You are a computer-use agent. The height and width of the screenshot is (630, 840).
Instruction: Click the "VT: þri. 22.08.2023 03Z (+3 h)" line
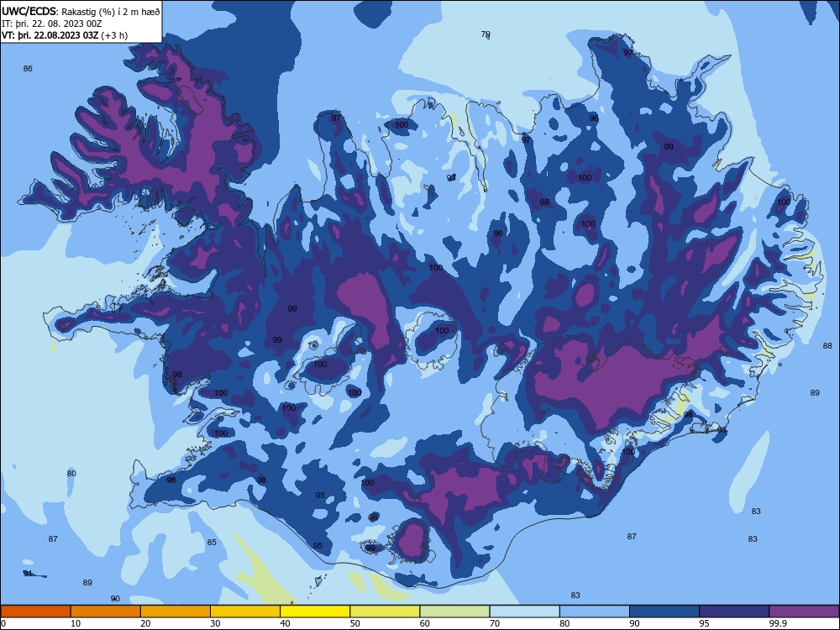[65, 35]
